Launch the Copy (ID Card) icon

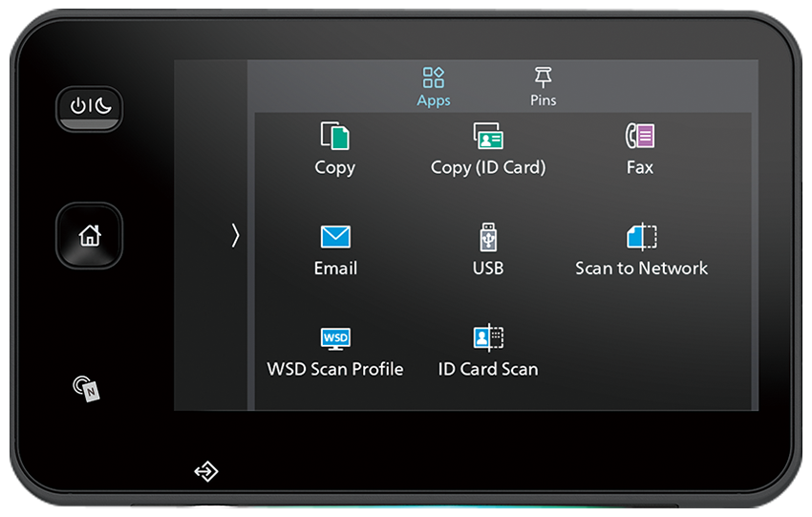coord(488,137)
